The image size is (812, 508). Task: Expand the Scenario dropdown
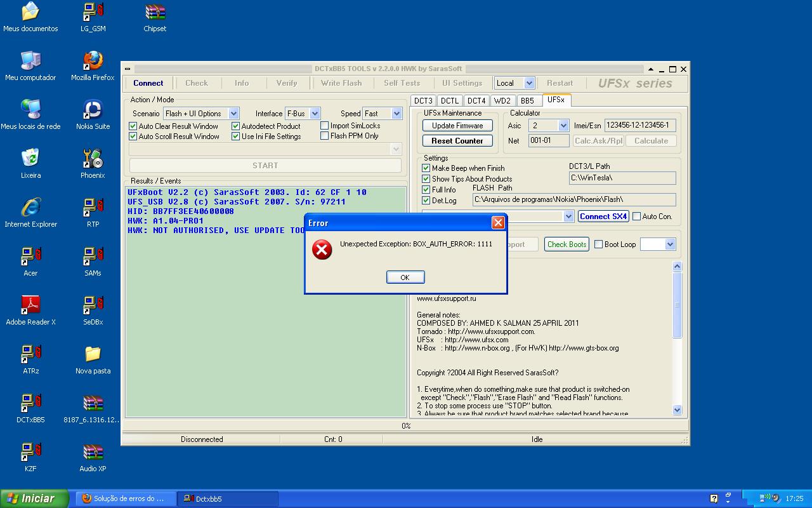[x=233, y=114]
